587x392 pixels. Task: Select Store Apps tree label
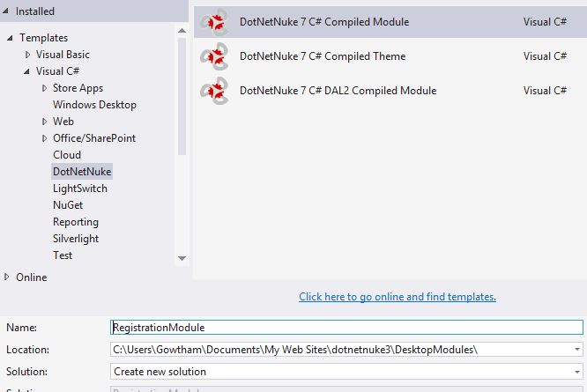(78, 88)
